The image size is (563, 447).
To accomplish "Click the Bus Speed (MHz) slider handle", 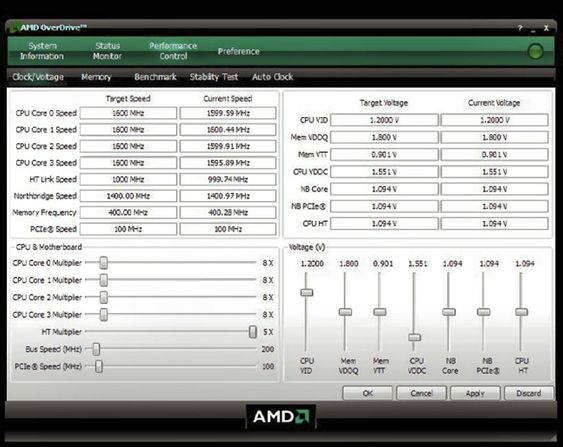I will (96, 349).
